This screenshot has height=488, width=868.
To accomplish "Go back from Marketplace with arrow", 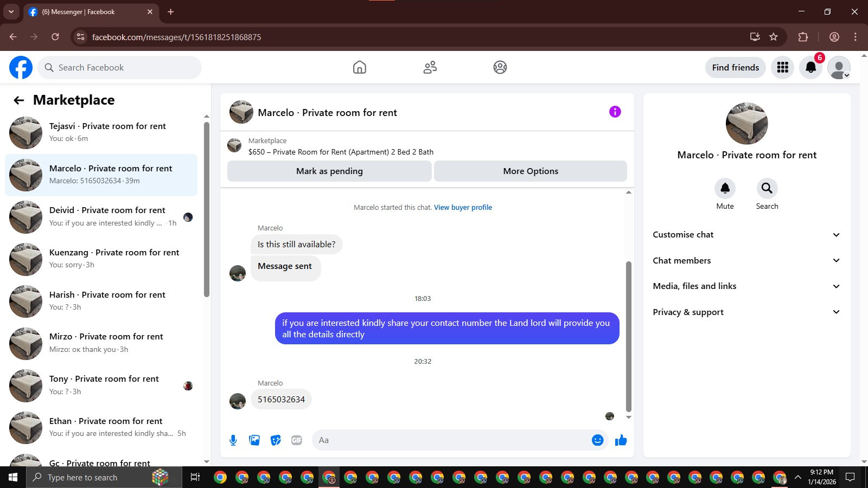I will click(19, 100).
